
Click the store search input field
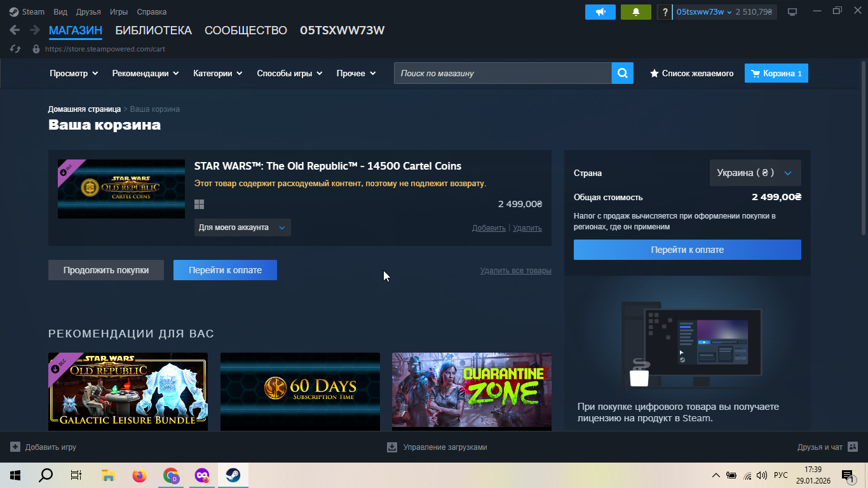click(x=503, y=73)
